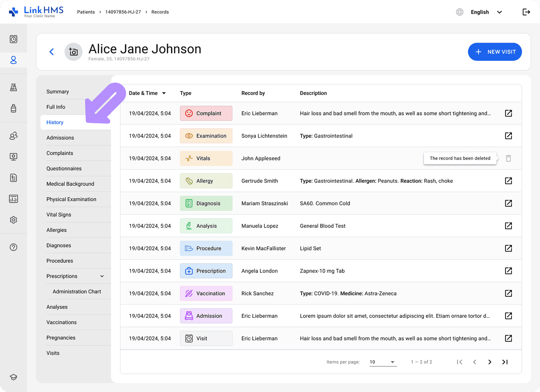
Task: Open the Complaint record's external link icon
Action: tap(508, 113)
